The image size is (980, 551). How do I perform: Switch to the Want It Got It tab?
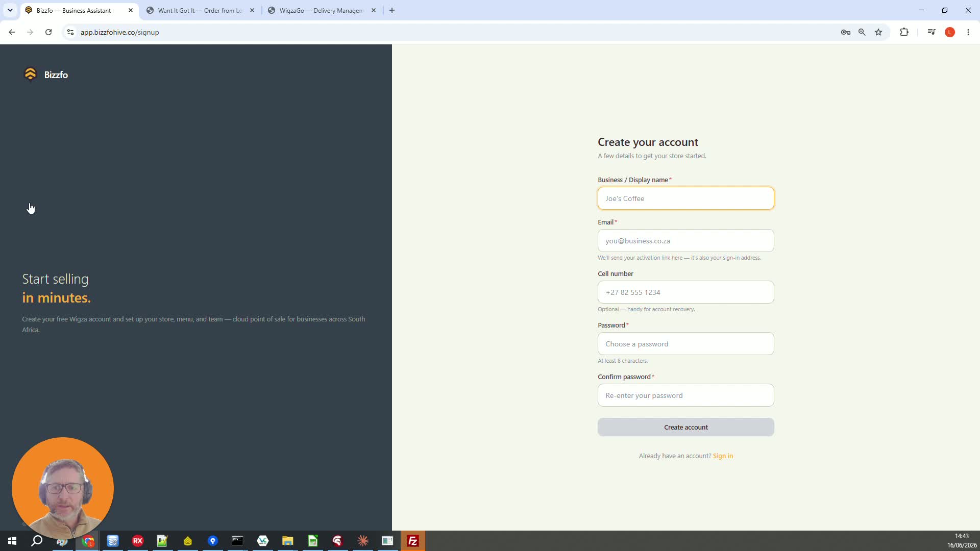[x=200, y=10]
